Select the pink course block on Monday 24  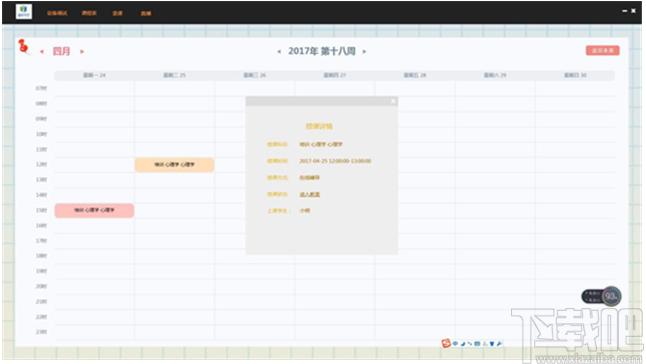pos(94,210)
